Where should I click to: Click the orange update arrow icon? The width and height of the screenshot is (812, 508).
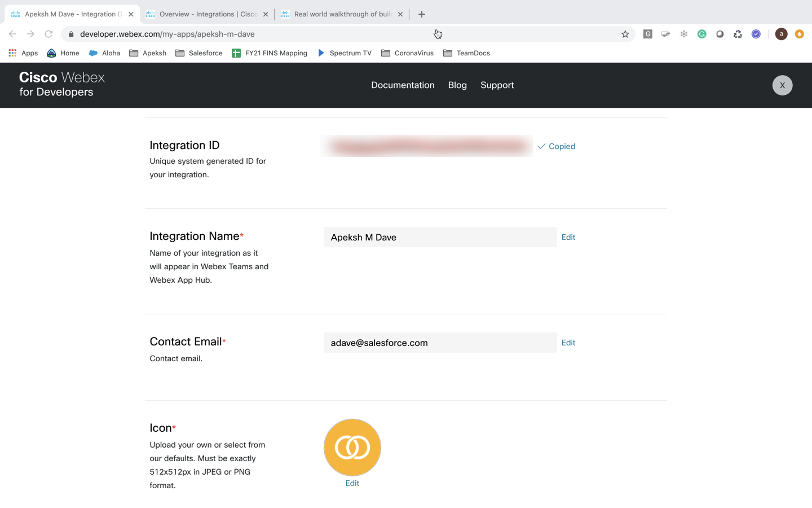[x=800, y=34]
